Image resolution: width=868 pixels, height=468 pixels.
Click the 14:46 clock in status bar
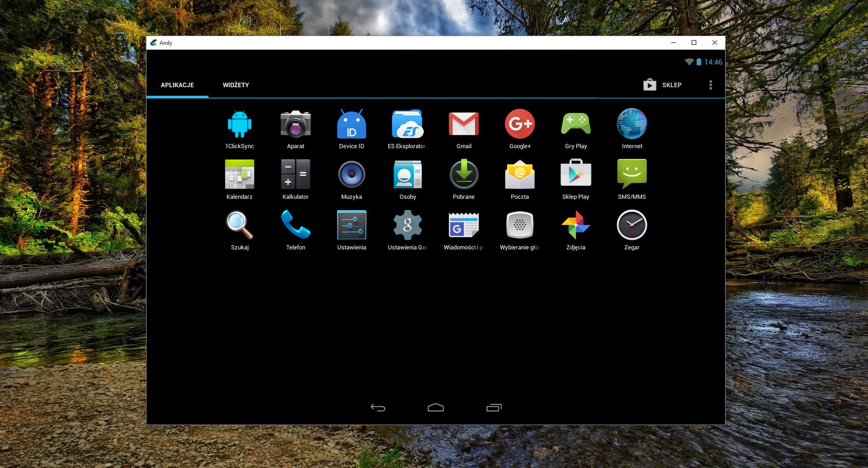[x=713, y=62]
